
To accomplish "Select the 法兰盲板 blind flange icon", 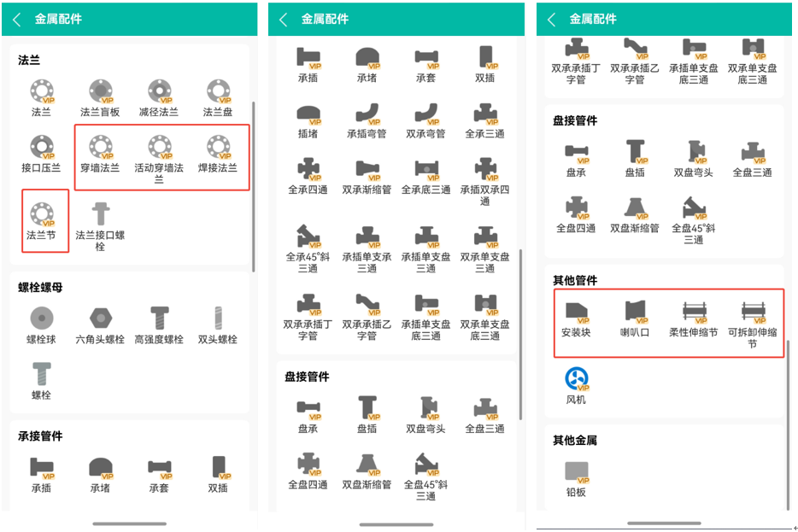I will pyautogui.click(x=100, y=92).
